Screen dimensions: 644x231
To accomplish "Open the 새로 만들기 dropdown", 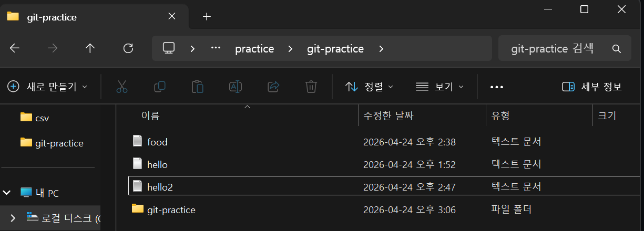I will pyautogui.click(x=47, y=87).
